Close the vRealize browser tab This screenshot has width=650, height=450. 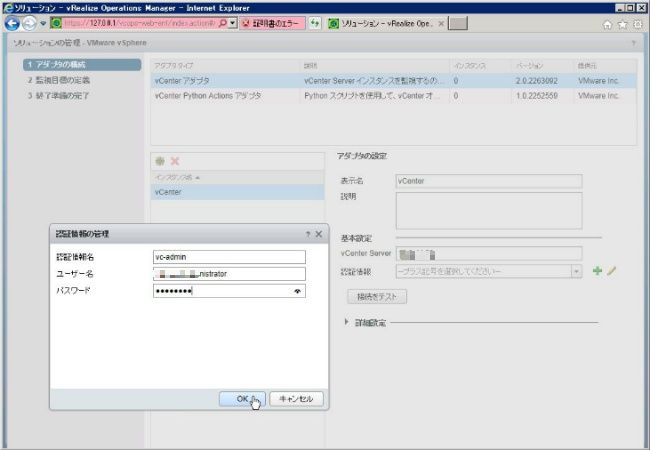[441, 24]
